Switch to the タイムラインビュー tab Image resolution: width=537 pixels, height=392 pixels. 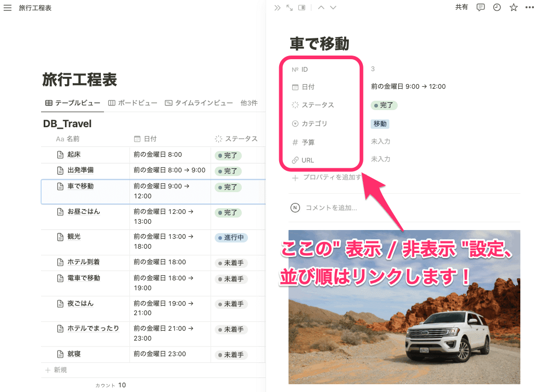(202, 103)
